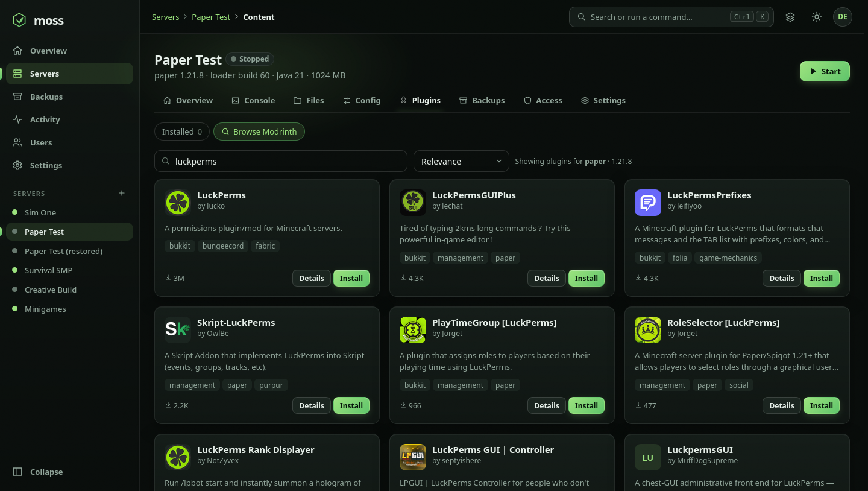Click the luckperms search field
The image size is (868, 491).
coord(281,161)
